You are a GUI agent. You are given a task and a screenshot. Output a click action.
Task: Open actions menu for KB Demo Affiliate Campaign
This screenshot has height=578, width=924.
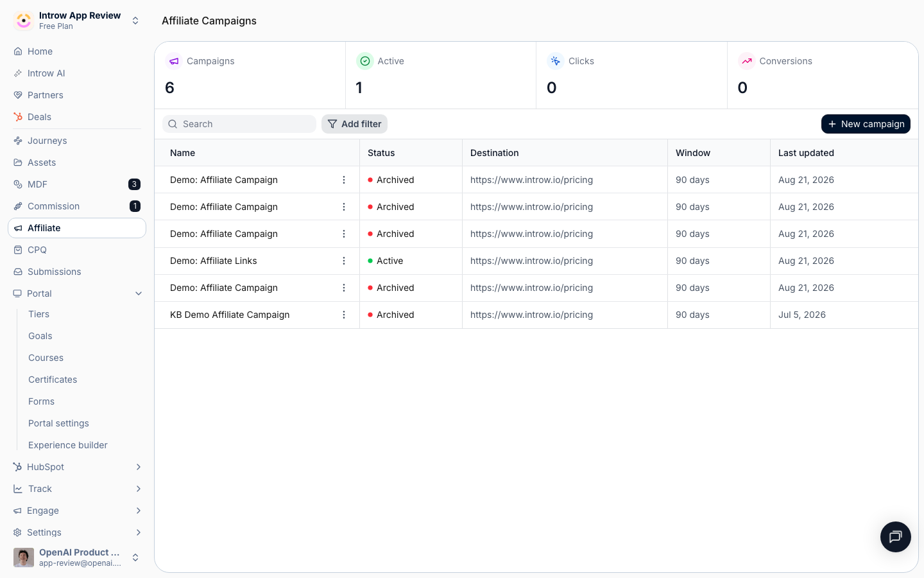click(344, 315)
